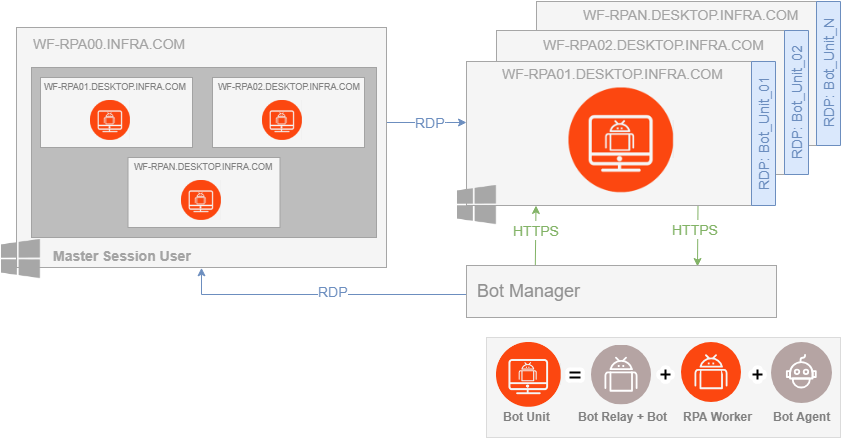This screenshot has width=846, height=438.
Task: Click the large WF-RPA01.DESKTOP.INFRA.COM heading
Action: tap(612, 74)
